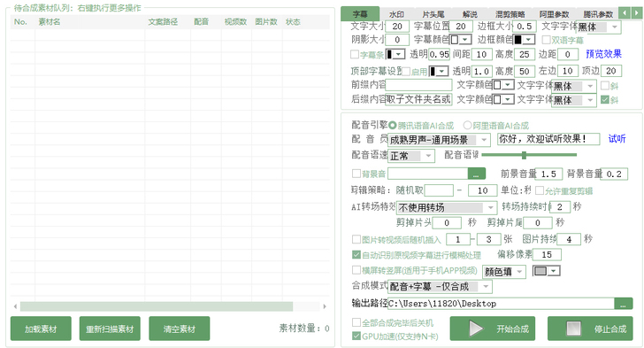The image size is (644, 348).
Task: Uncheck italic 斜 checkbox for suffix text
Action: pos(604,99)
